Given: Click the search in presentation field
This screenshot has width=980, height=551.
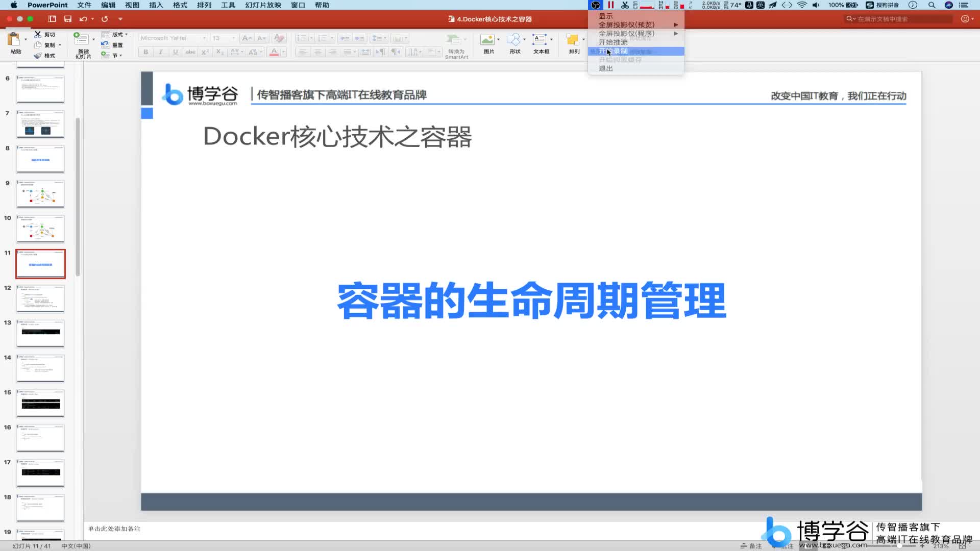Looking at the screenshot, I should 899,19.
